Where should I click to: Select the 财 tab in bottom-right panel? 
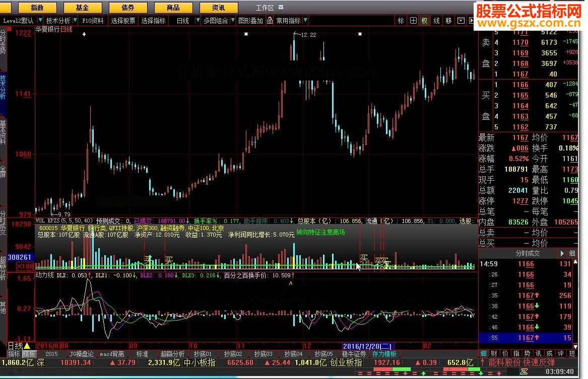(493, 354)
